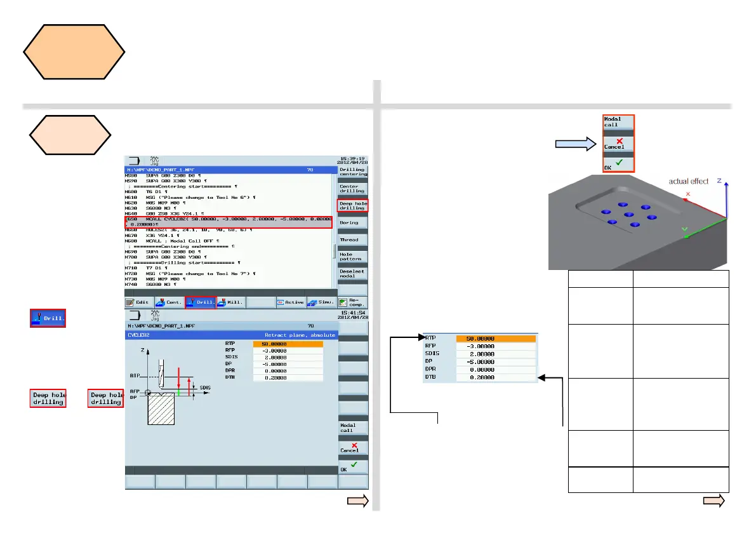The height and width of the screenshot is (533, 756).
Task: Click the red X Cancel softkey in CYCLE82 screen
Action: coord(354,448)
